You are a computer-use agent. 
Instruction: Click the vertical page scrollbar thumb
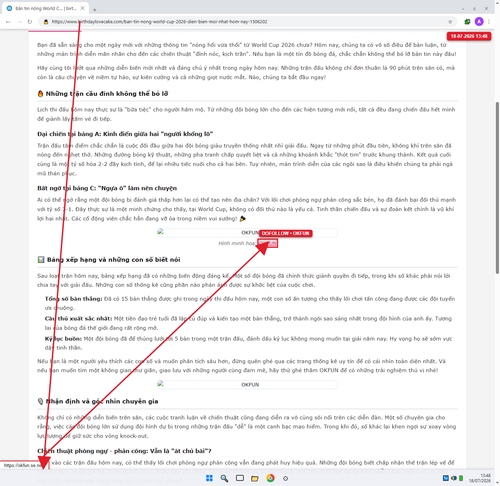point(497,188)
